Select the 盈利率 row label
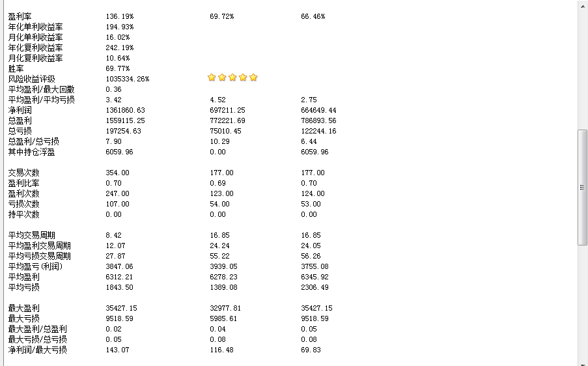Image resolution: width=588 pixels, height=366 pixels. (20, 16)
